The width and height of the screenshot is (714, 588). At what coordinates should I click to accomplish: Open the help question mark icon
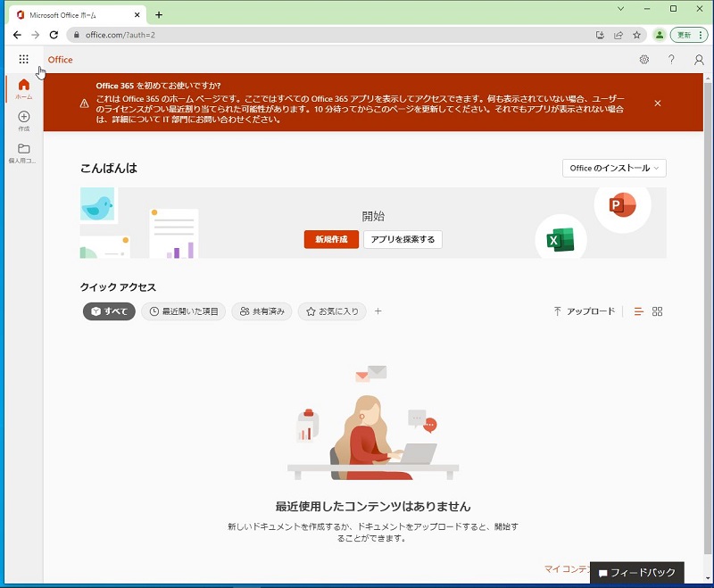671,60
